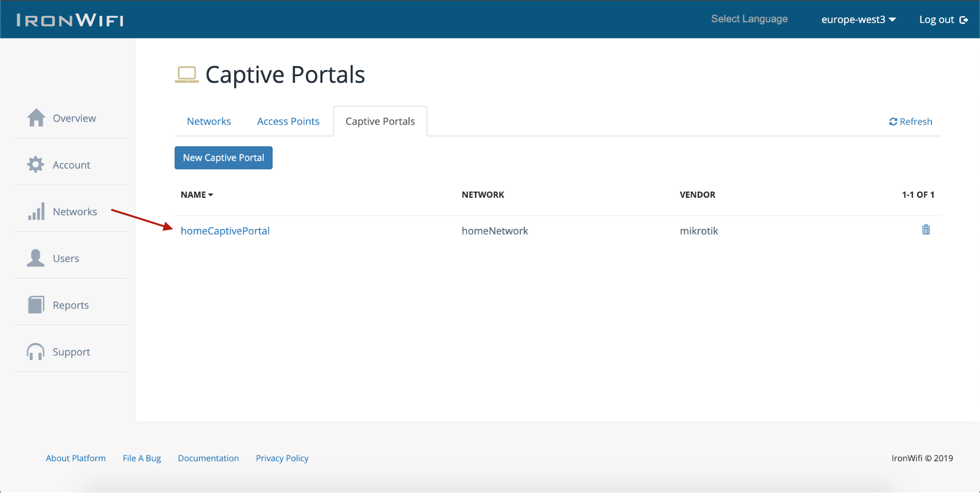Open the Select Language menu
This screenshot has width=980, height=493.
tap(749, 19)
